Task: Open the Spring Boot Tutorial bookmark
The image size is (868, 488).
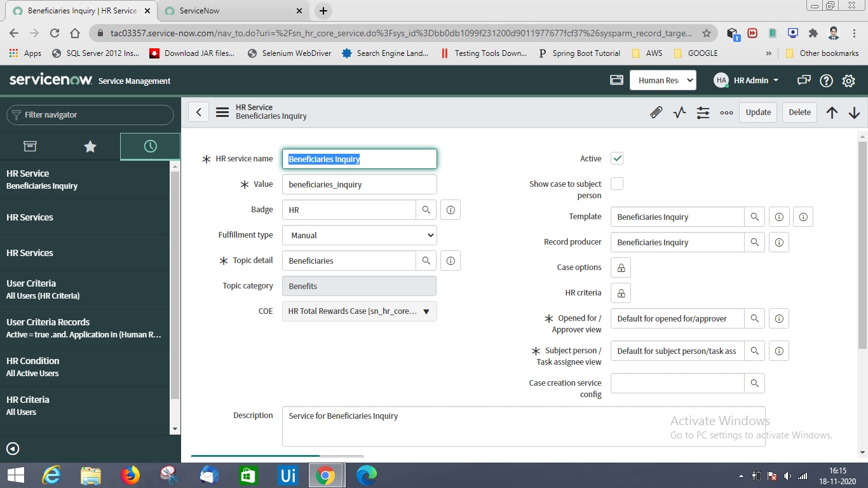Action: tap(579, 53)
